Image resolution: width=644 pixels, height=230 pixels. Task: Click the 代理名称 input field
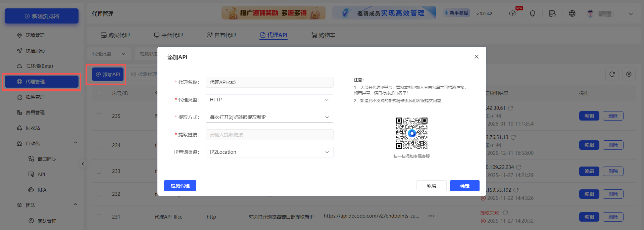coord(269,82)
